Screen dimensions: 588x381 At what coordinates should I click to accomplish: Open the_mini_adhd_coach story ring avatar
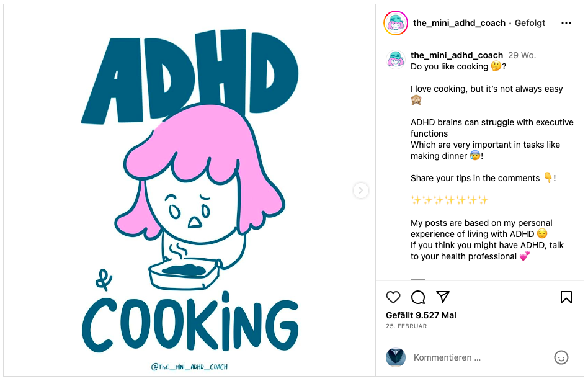396,23
